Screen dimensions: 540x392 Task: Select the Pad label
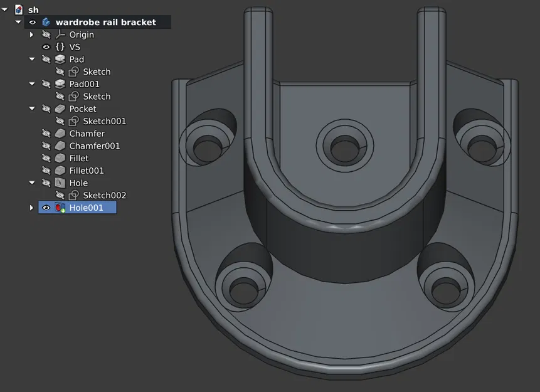click(x=77, y=60)
